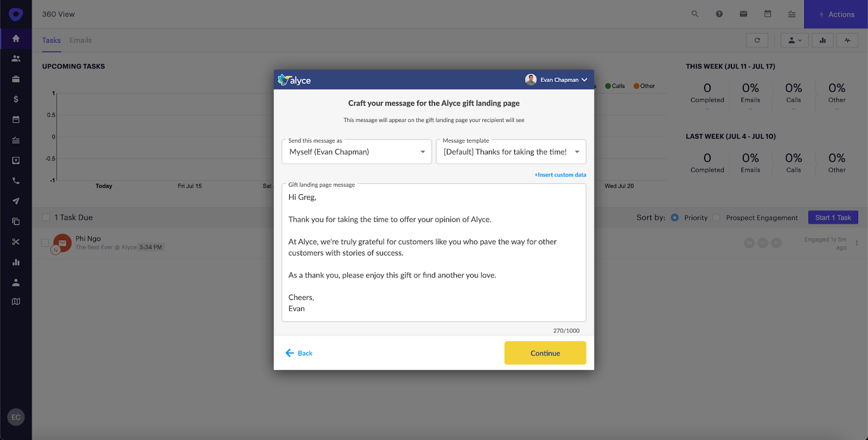
Task: Click the Start 1 Task button
Action: click(x=833, y=218)
